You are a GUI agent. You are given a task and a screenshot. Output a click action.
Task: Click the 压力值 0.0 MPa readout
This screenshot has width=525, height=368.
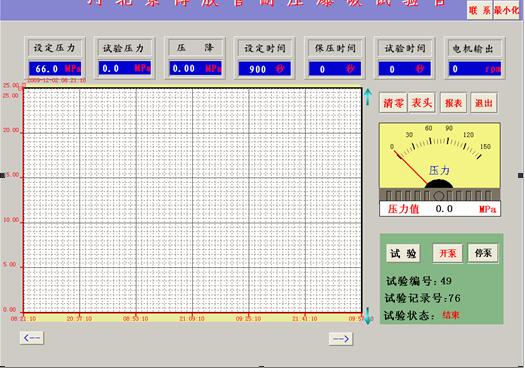coord(440,209)
